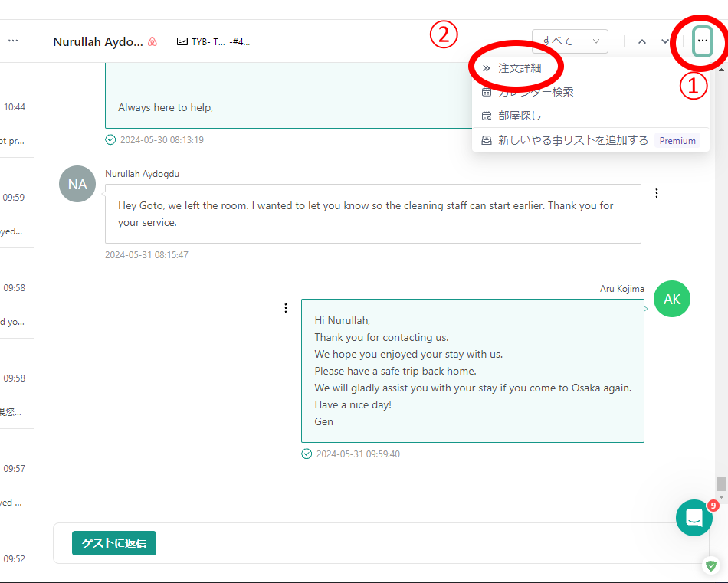
Task: Select 新しいやる事リストを追加する option
Action: tap(572, 140)
